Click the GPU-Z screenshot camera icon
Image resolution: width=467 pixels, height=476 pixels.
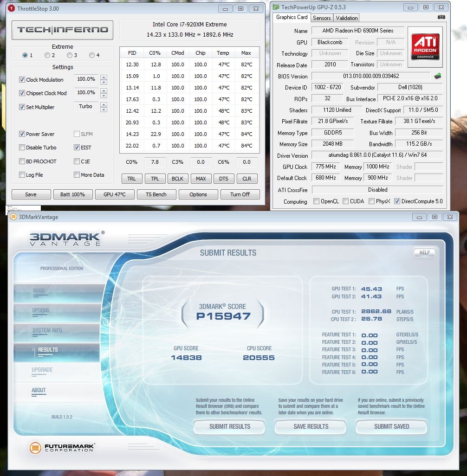441,17
